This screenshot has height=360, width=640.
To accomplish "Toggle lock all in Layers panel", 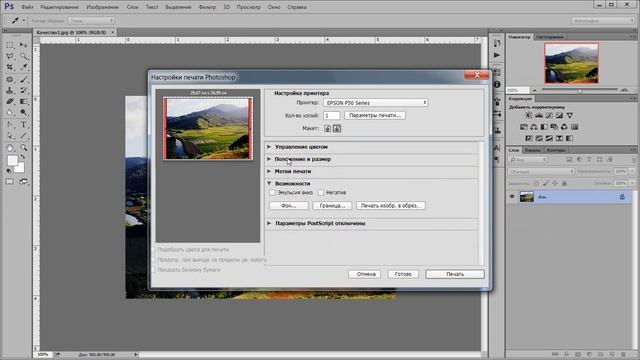I will (x=564, y=184).
